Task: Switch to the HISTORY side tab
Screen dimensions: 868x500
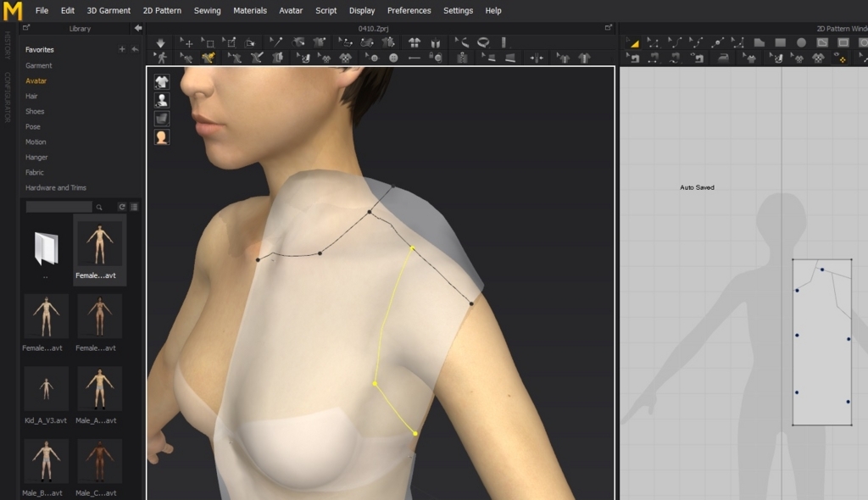Action: pyautogui.click(x=7, y=46)
